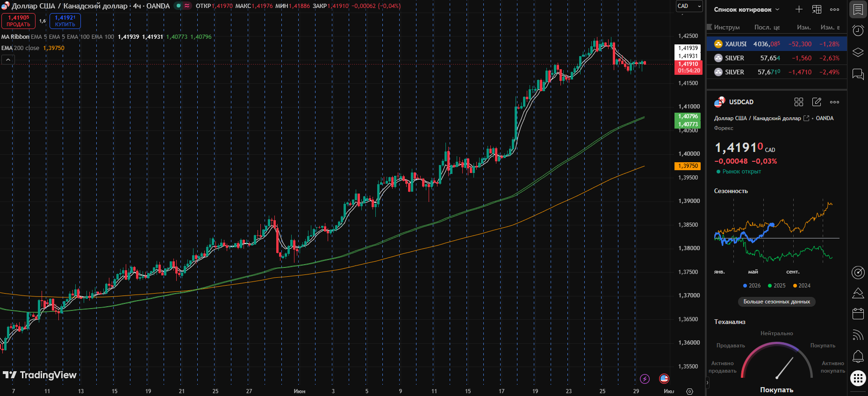Image resolution: width=868 pixels, height=396 pixels.
Task: Click the MA Ribbon indicator label
Action: (15, 36)
